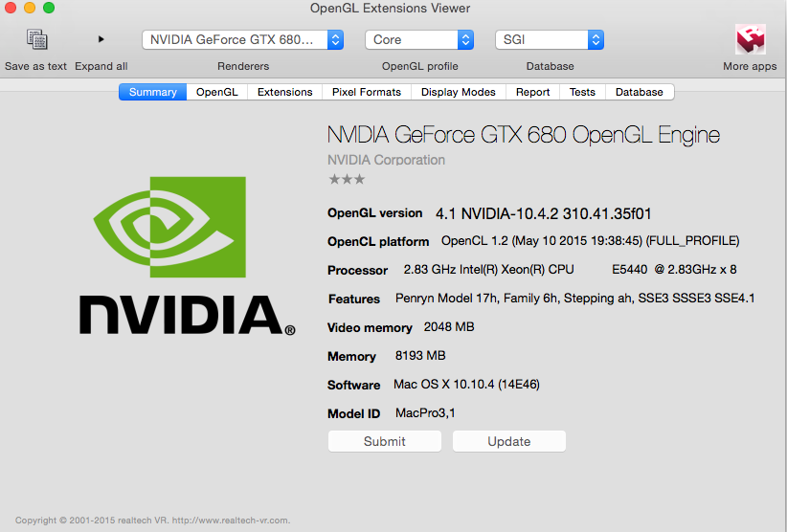Switch to the Summary tab
787x532 pixels.
point(152,92)
